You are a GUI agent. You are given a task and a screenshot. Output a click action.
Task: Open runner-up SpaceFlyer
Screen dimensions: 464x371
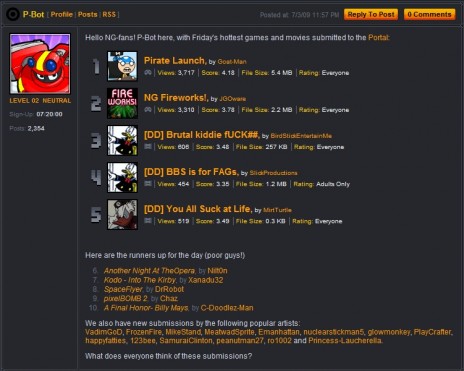(x=123, y=289)
